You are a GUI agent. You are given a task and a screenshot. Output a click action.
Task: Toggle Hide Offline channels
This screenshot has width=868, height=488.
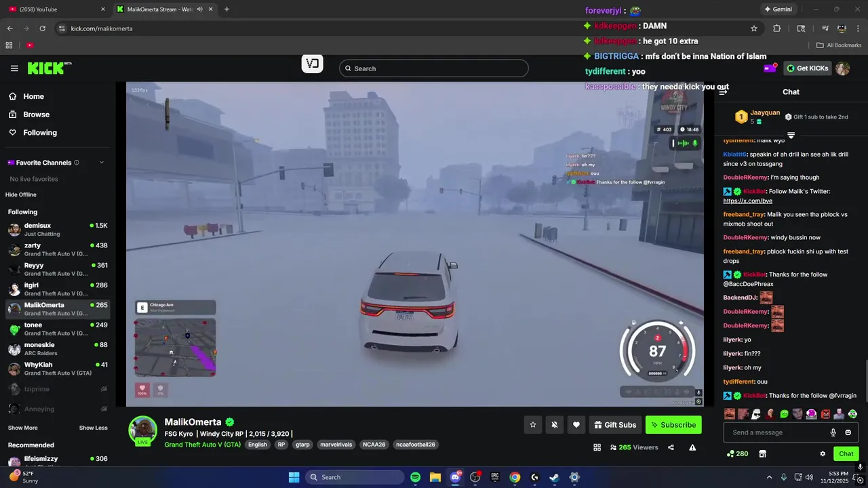(x=21, y=195)
